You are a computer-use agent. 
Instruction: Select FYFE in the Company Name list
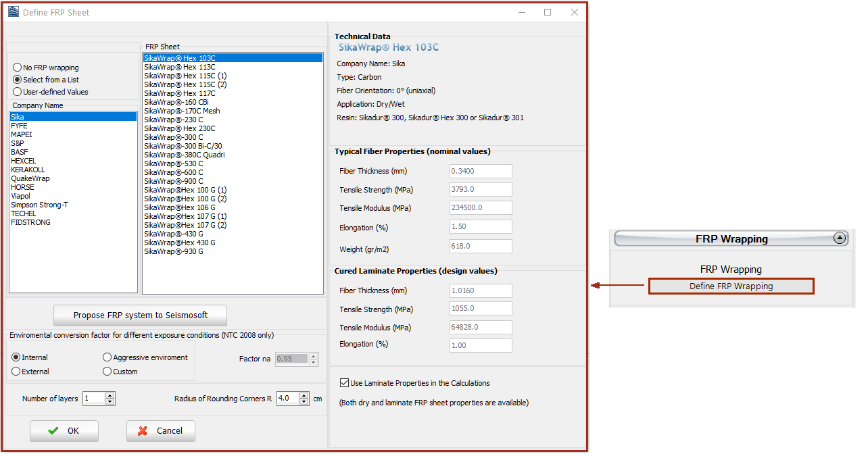20,126
